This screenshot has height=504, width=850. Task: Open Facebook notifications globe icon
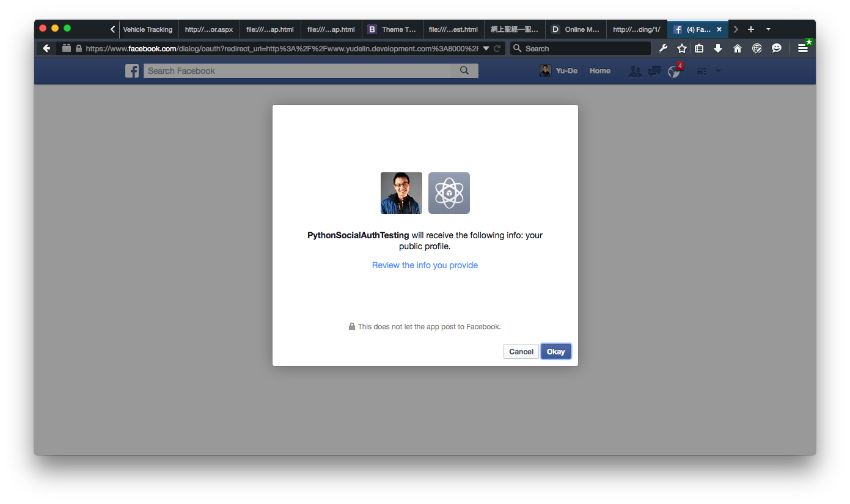[x=674, y=71]
